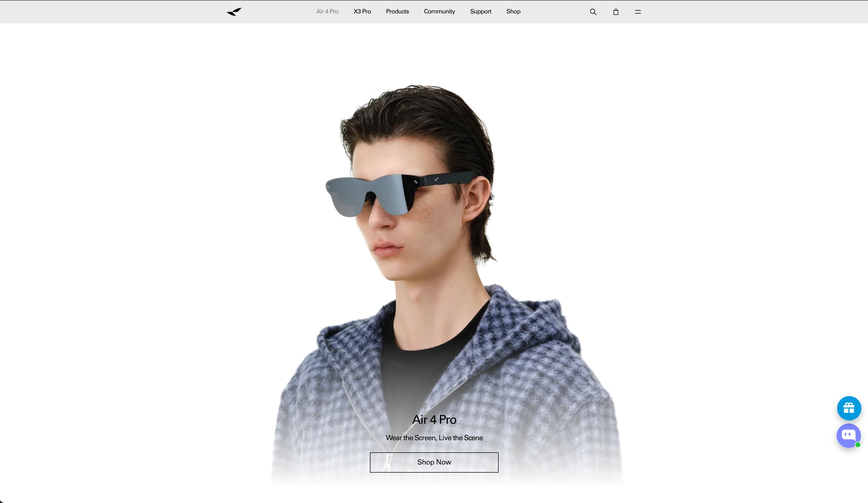
Task: Expand the two-line hamburger menu icon
Action: [x=638, y=12]
